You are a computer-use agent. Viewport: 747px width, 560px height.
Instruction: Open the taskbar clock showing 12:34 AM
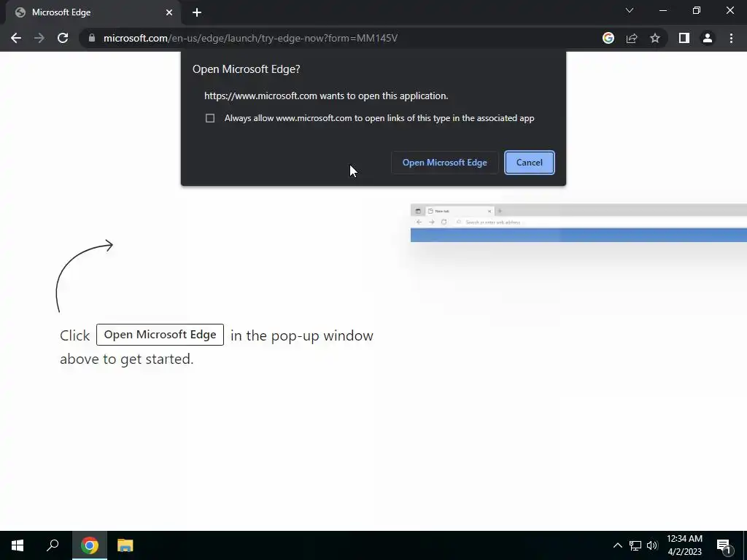(684, 545)
